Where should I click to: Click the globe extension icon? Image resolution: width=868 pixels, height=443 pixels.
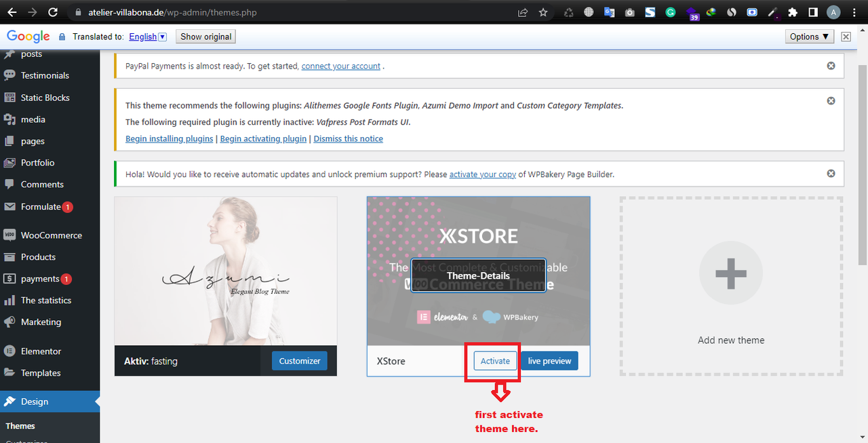click(589, 12)
